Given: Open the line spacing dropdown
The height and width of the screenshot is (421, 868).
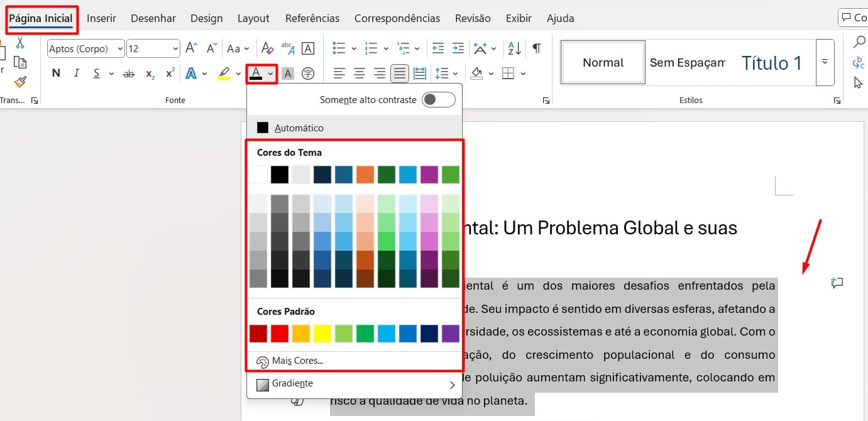Looking at the screenshot, I should click(448, 74).
